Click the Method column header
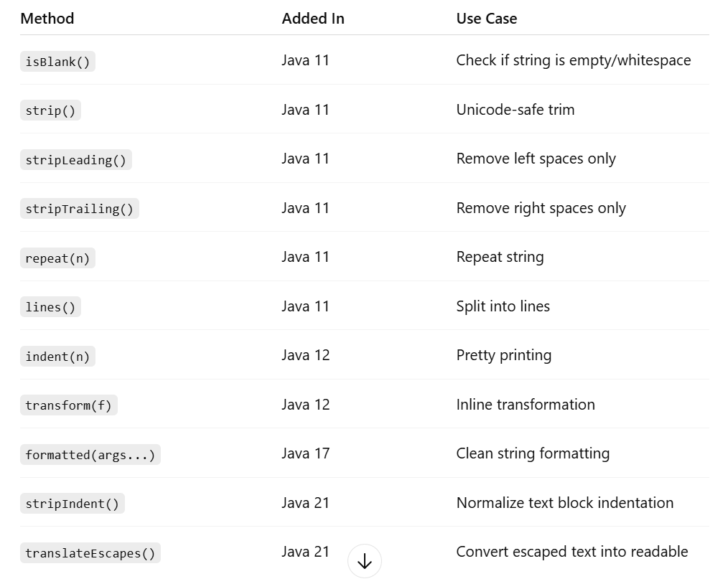The width and height of the screenshot is (728, 584). click(x=47, y=19)
